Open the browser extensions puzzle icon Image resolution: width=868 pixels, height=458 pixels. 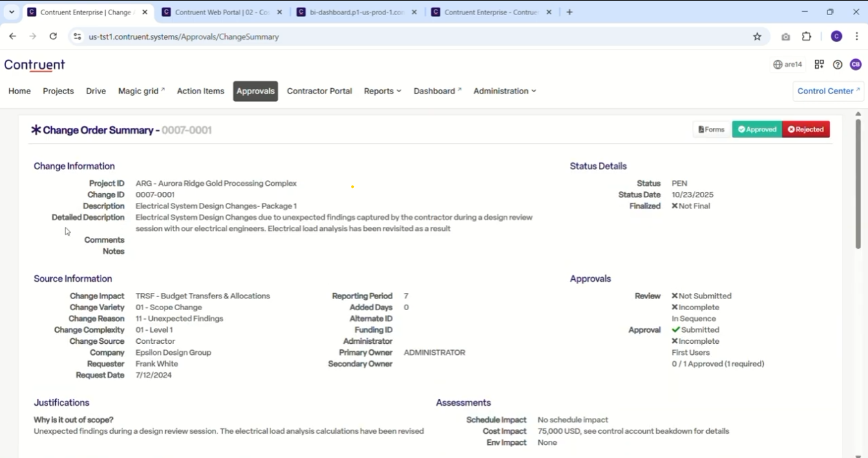[x=807, y=36]
